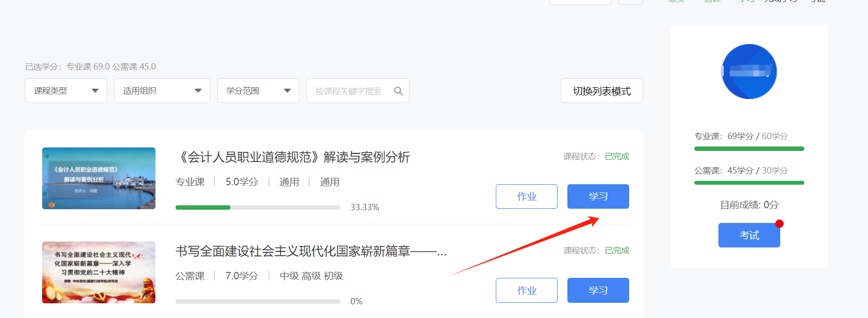868x318 pixels.
Task: Open 作业 for the 书写全面建设 course
Action: (x=527, y=290)
